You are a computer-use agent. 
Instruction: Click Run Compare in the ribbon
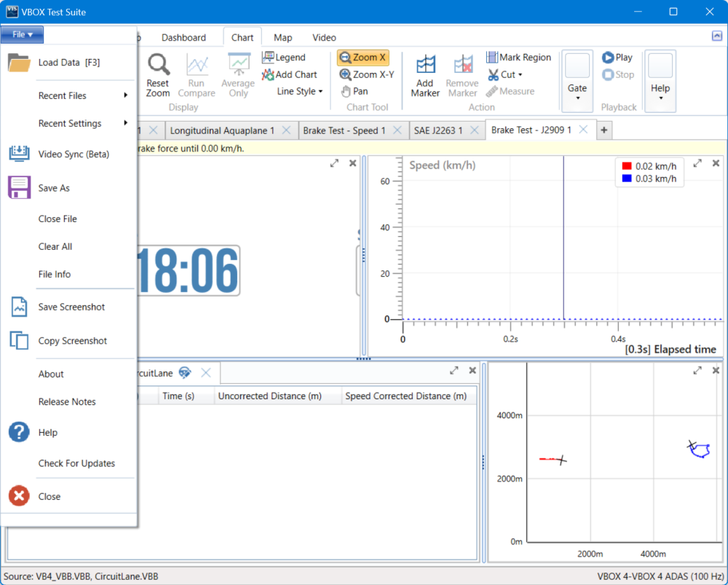197,75
